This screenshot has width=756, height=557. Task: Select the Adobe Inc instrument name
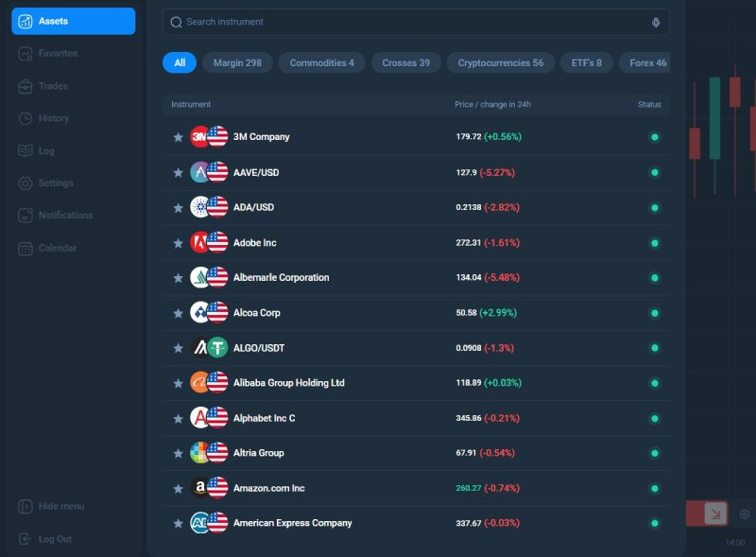click(x=254, y=243)
